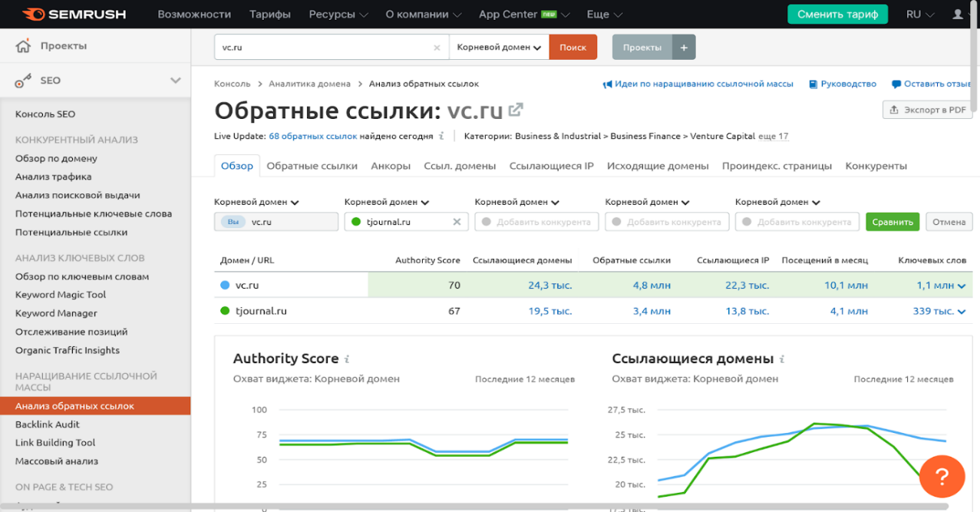
Task: Click the gray Проекты button
Action: (642, 47)
